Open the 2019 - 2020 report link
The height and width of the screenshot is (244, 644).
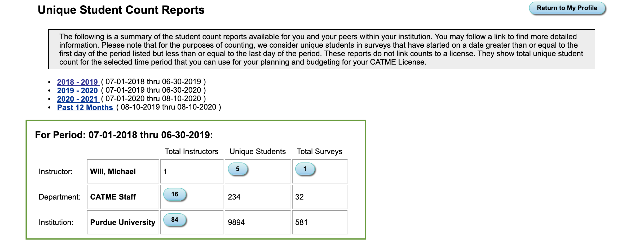[x=78, y=90]
